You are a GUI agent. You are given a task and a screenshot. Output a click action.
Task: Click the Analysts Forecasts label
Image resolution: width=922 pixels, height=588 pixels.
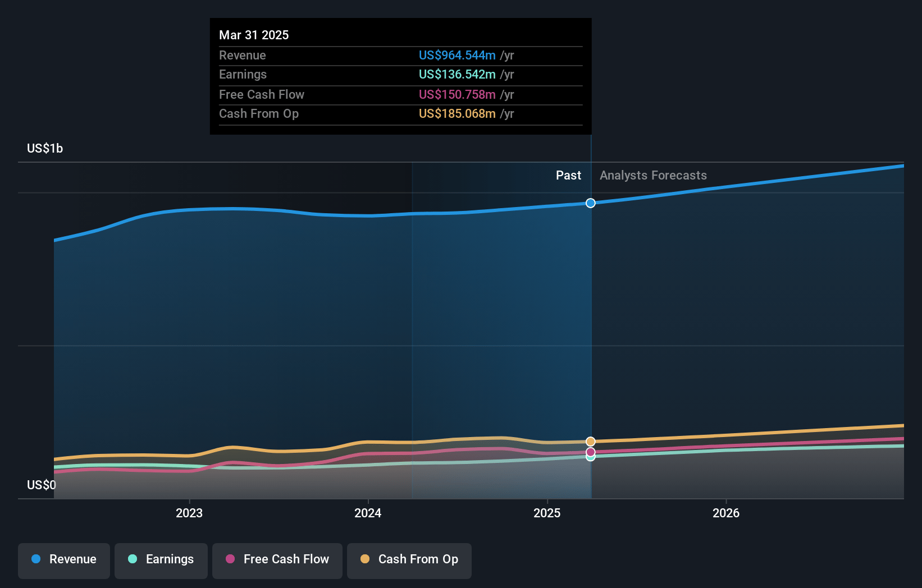tap(653, 175)
